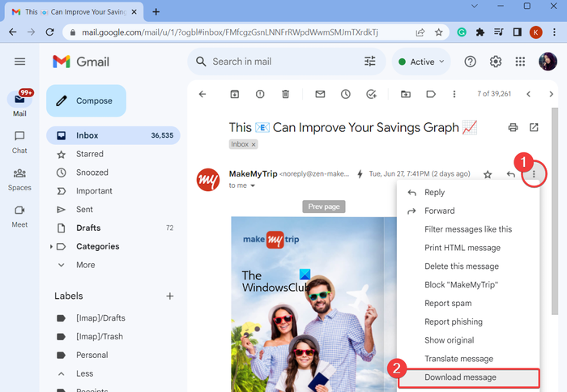The height and width of the screenshot is (392, 567).
Task: Snooze the email with clock icon
Action: pos(346,95)
